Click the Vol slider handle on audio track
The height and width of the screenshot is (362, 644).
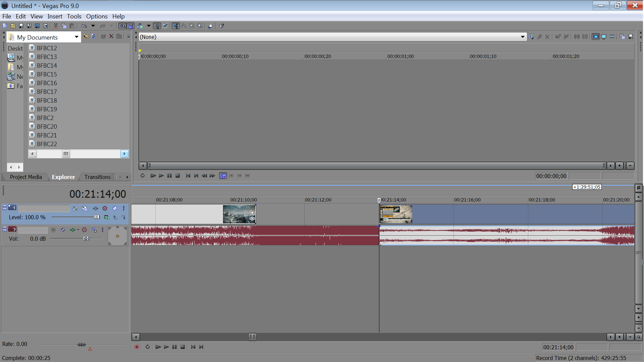[x=86, y=238]
